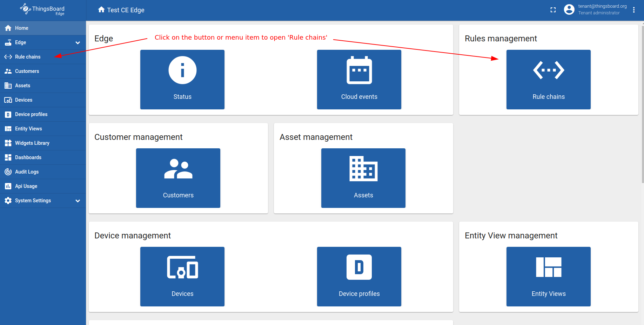Open the Entity Views card label
The height and width of the screenshot is (325, 644).
549,294
